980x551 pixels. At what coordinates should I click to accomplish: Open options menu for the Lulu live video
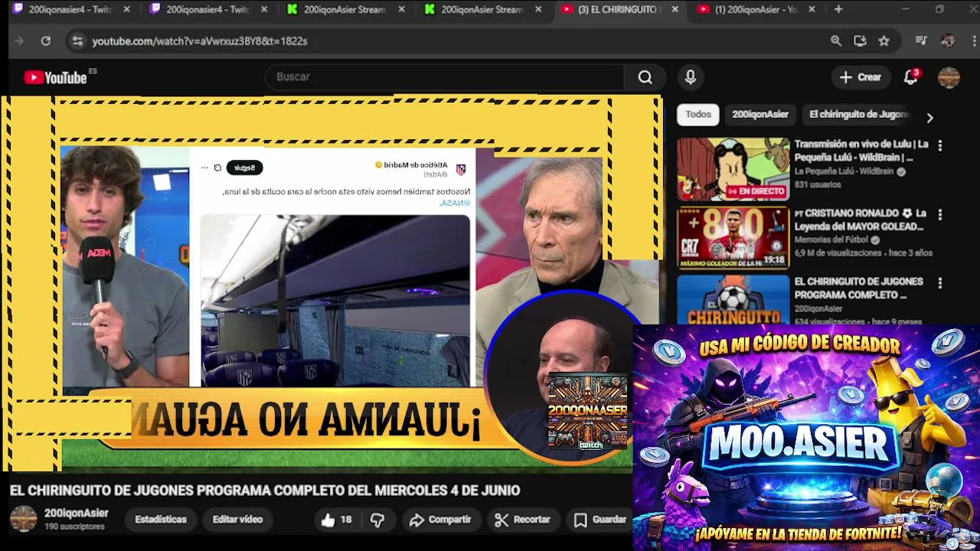pos(940,145)
